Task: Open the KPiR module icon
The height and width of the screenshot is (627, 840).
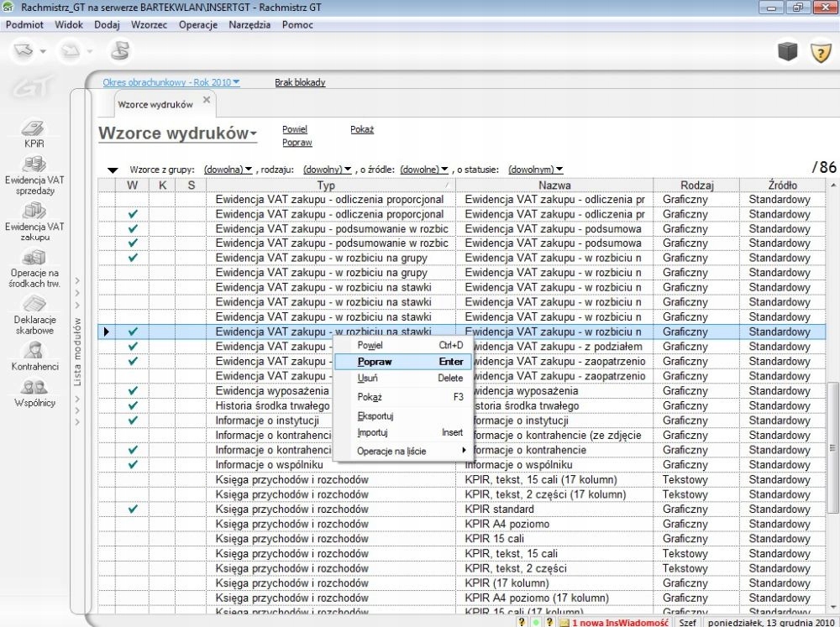Action: coord(34,131)
